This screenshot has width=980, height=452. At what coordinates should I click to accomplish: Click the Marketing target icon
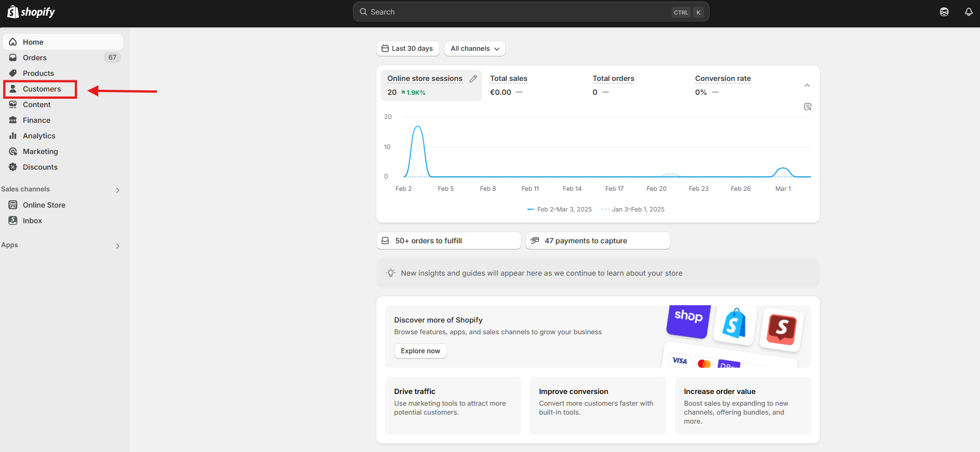(13, 151)
